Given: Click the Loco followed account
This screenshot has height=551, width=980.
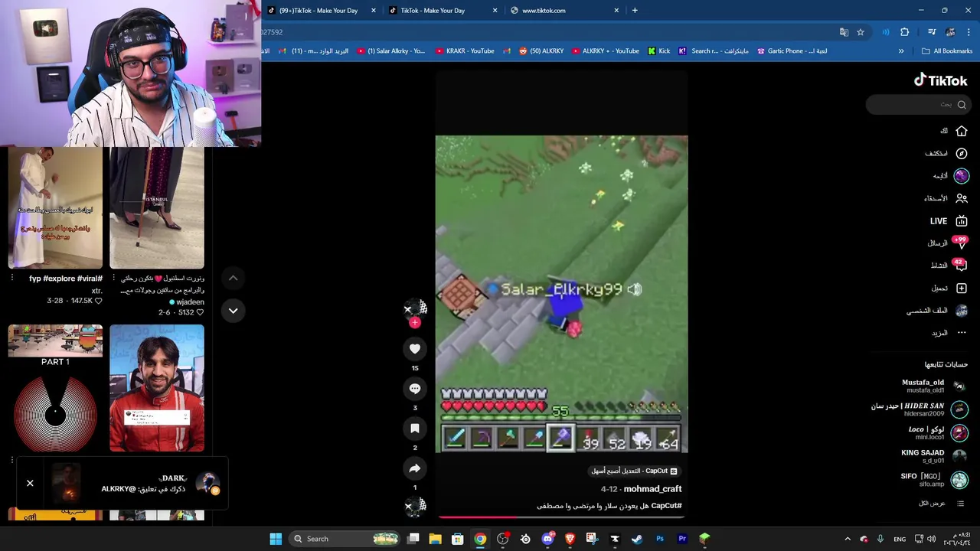Looking at the screenshot, I should pos(938,432).
